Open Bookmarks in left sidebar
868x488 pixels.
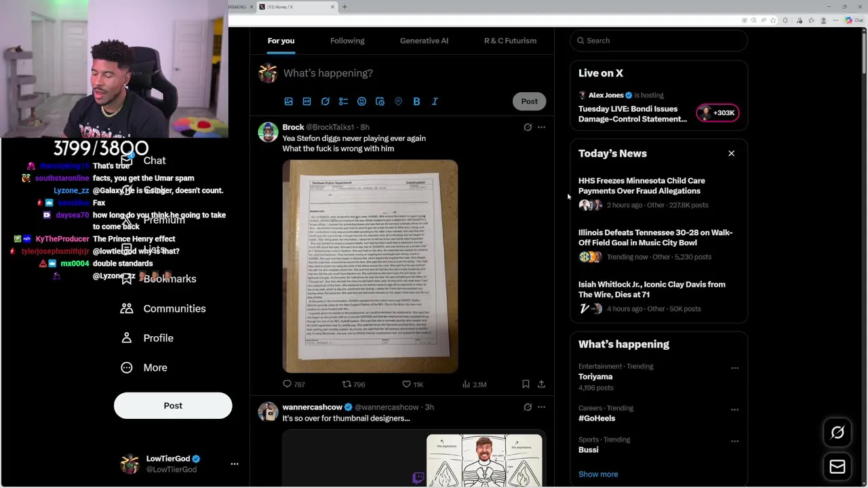[x=159, y=279]
